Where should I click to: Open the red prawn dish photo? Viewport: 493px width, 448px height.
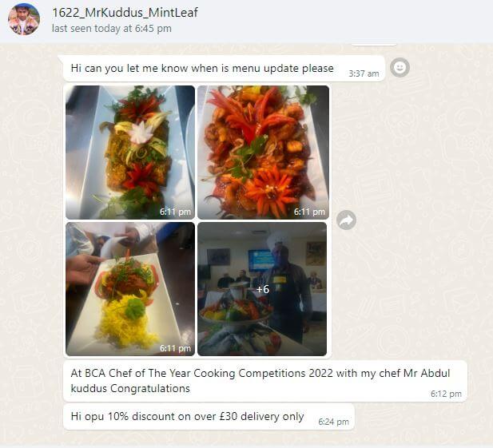(263, 153)
